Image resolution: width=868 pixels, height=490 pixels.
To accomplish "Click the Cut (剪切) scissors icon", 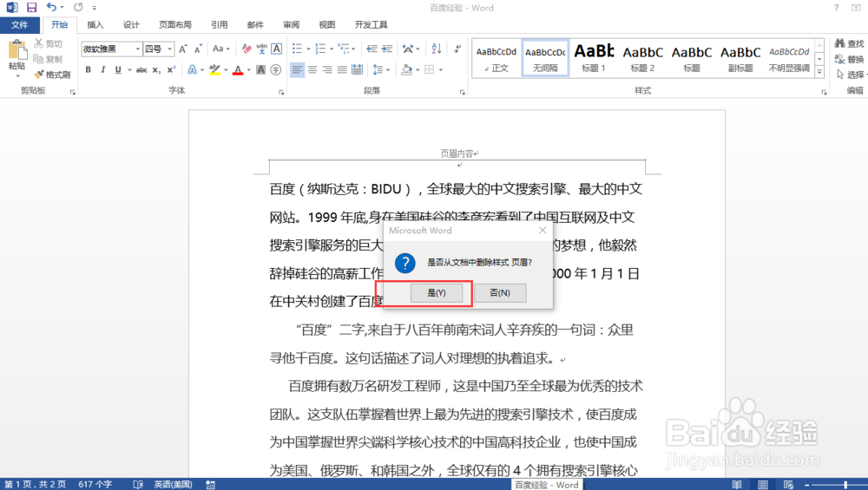I will pyautogui.click(x=38, y=43).
